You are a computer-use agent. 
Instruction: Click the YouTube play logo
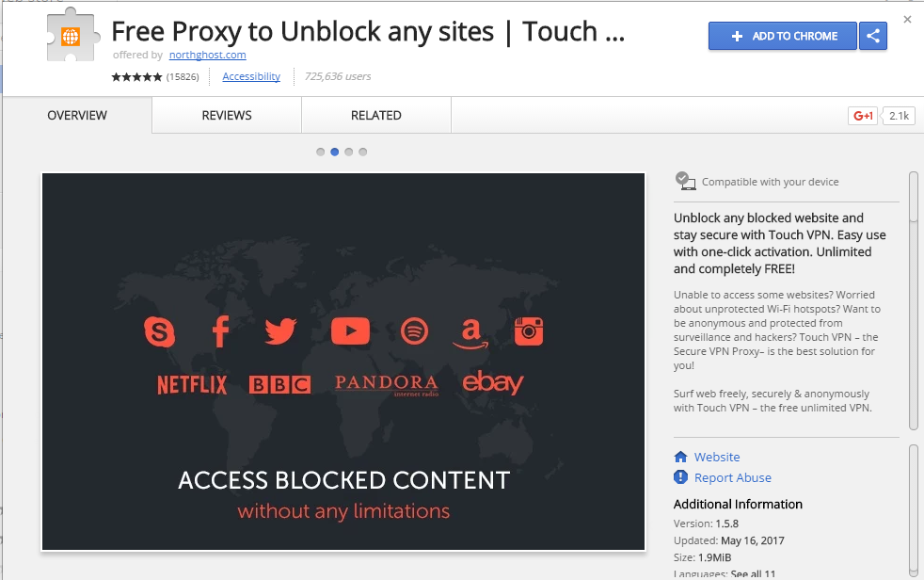[x=350, y=331]
